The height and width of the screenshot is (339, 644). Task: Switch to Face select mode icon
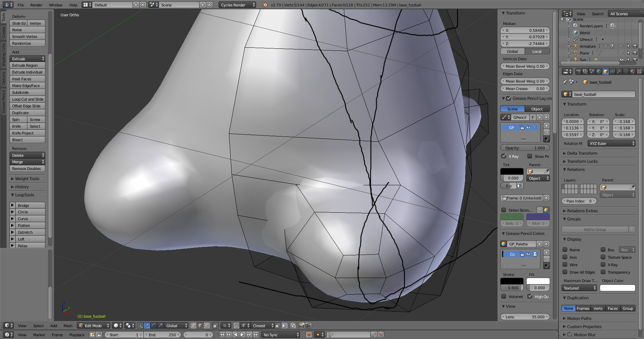tap(207, 325)
